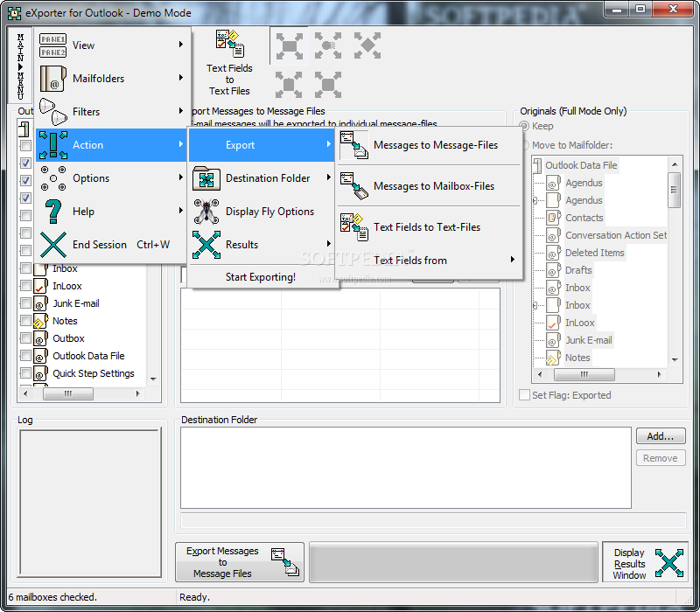Click the End Session X icon
Viewport: 700px width, 612px height.
(x=52, y=245)
